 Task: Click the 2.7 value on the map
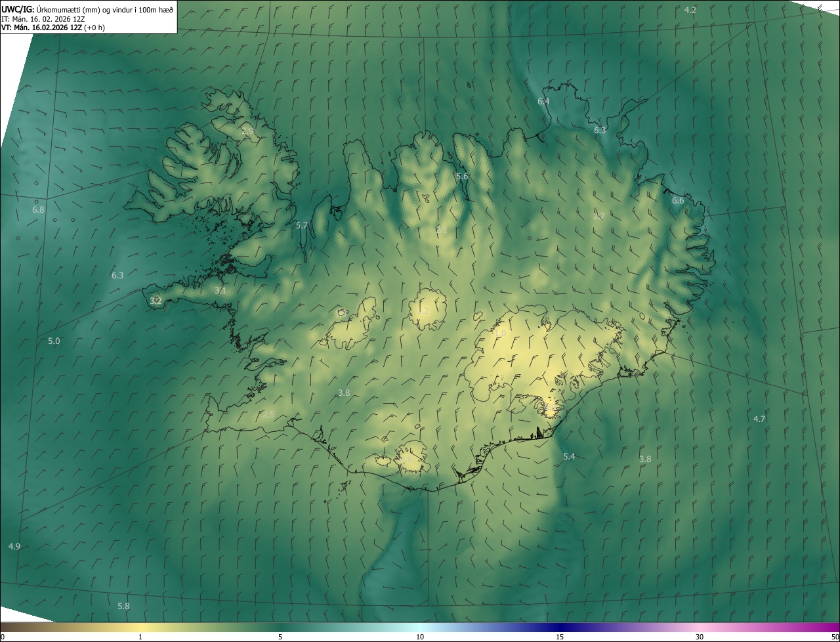(599, 216)
